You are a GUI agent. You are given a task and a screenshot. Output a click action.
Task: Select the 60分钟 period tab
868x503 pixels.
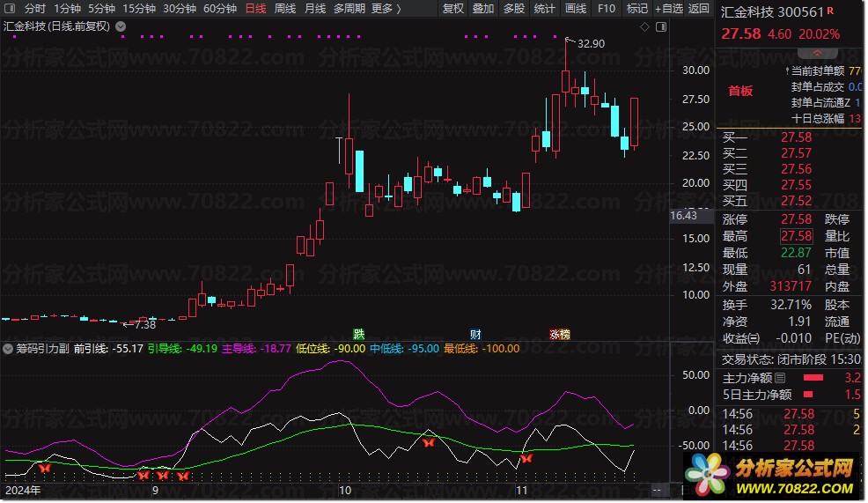(220, 8)
